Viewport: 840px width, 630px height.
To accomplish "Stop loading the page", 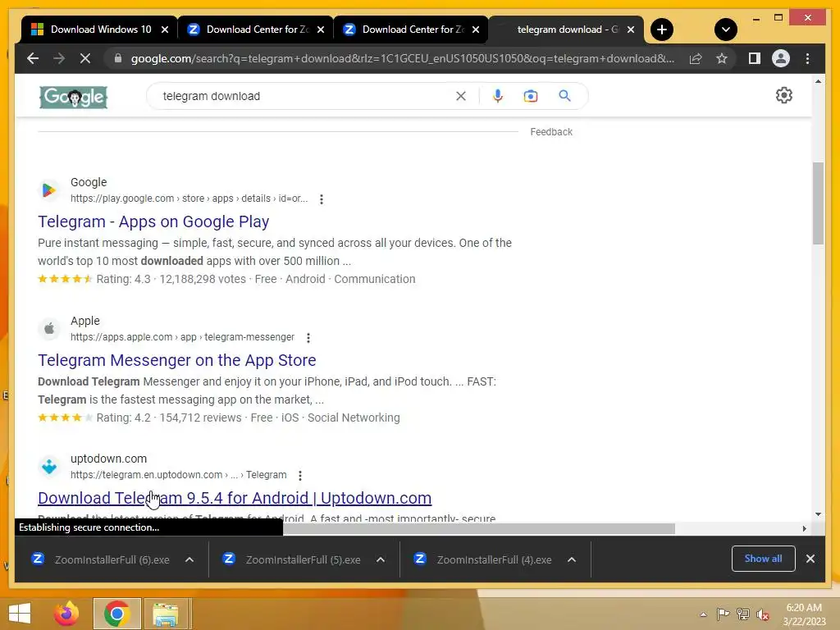I will (x=85, y=58).
